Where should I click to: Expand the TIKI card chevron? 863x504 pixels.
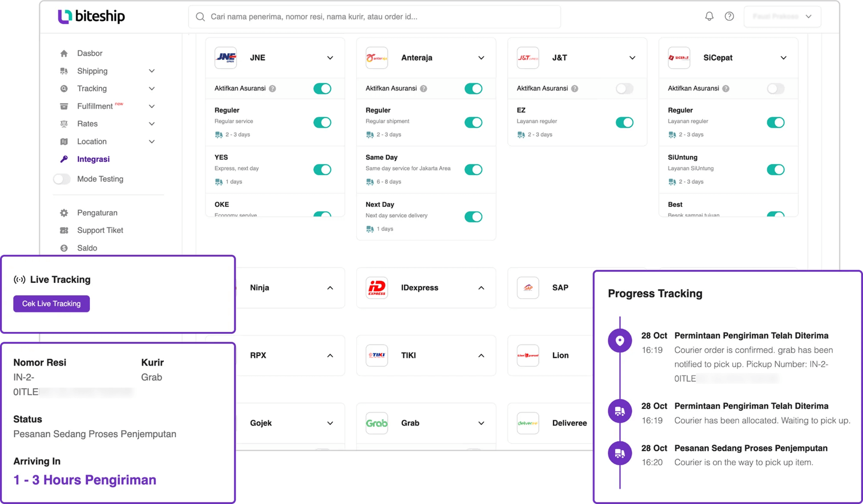coord(481,356)
